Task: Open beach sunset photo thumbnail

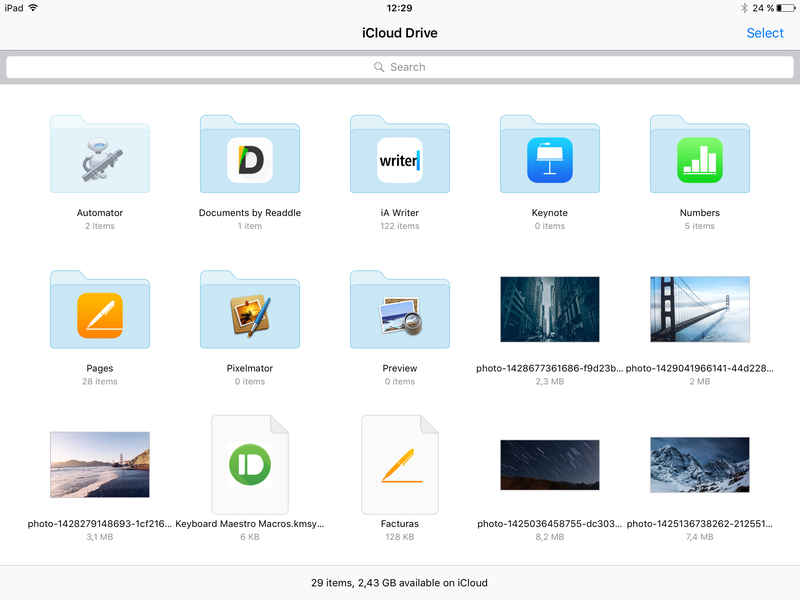Action: point(100,465)
